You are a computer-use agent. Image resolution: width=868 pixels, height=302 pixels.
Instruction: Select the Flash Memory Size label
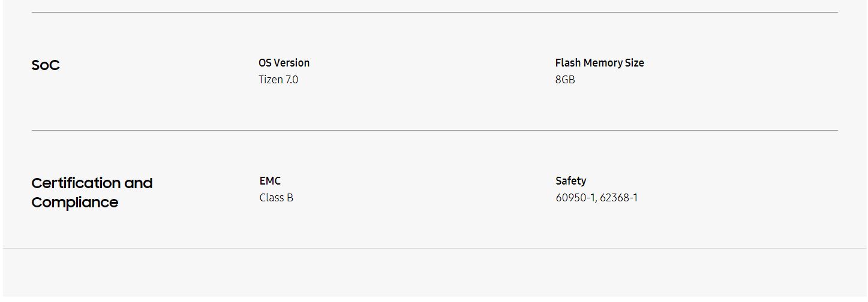point(599,63)
